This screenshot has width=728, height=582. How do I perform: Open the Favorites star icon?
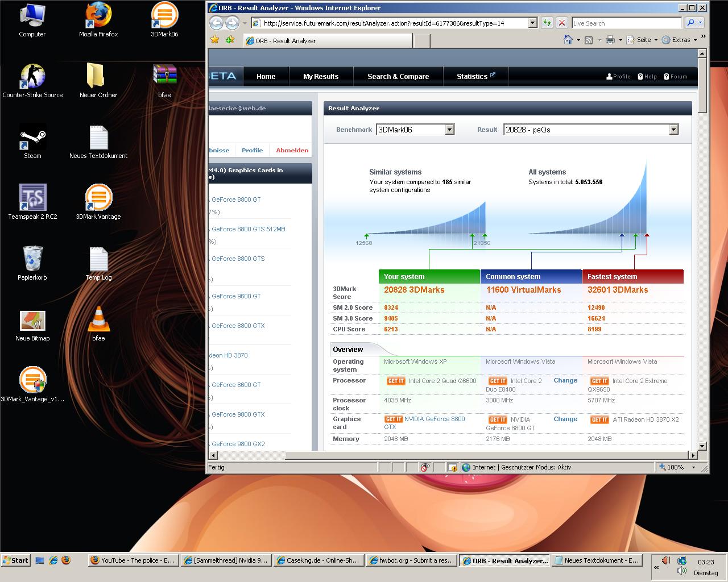point(214,40)
